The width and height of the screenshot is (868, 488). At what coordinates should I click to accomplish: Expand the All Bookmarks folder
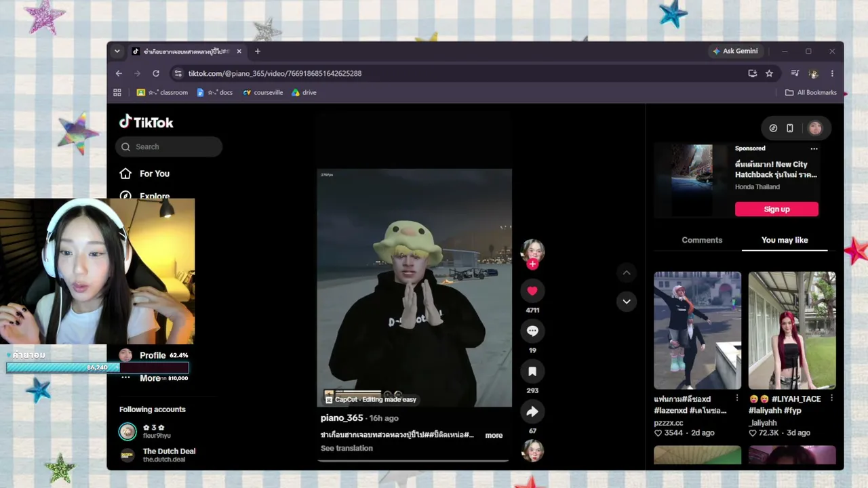coord(811,92)
